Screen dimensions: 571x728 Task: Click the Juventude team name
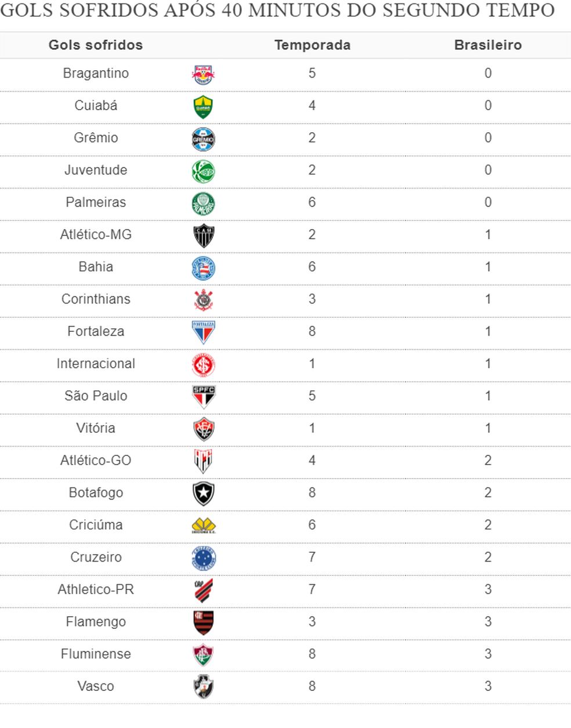coord(96,171)
